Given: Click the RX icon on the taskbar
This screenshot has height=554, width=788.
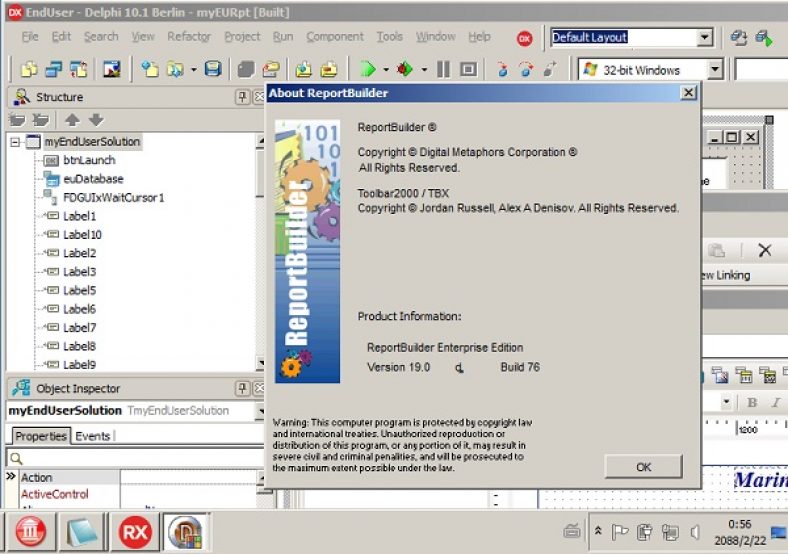Looking at the screenshot, I should (135, 532).
